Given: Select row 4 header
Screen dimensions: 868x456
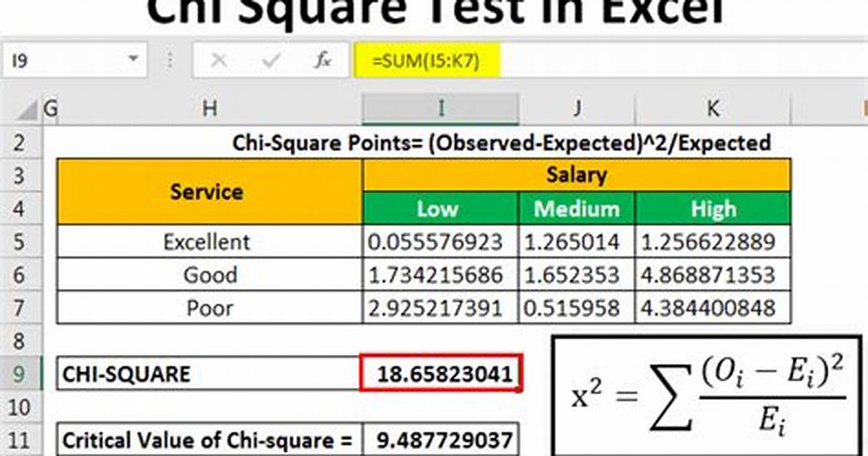Looking at the screenshot, I should click(x=20, y=208).
